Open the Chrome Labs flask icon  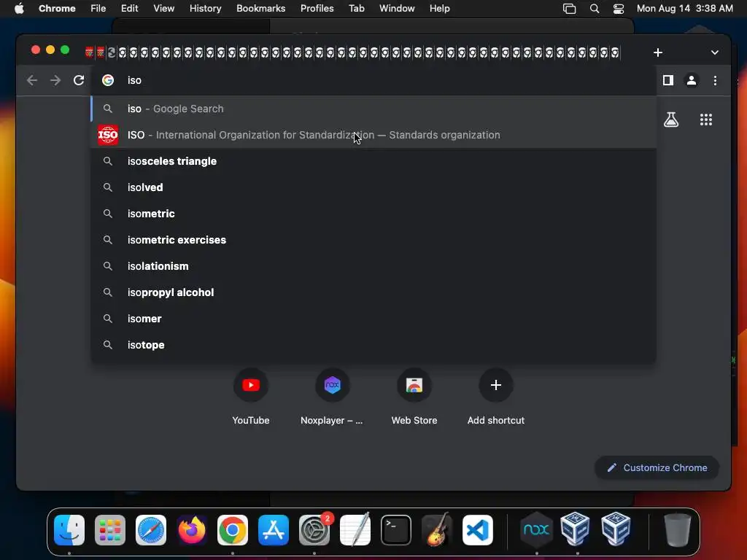[x=671, y=120]
